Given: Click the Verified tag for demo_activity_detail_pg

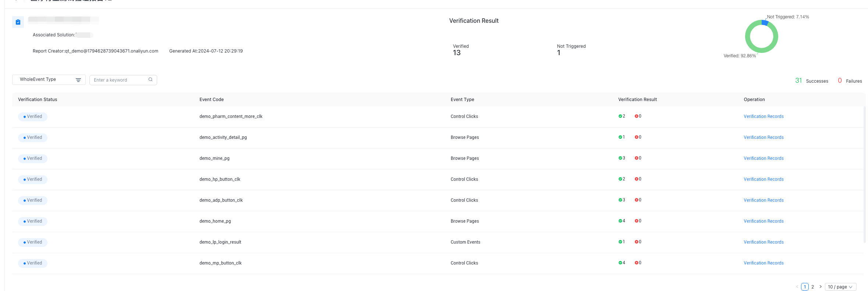Looking at the screenshot, I should (x=33, y=137).
